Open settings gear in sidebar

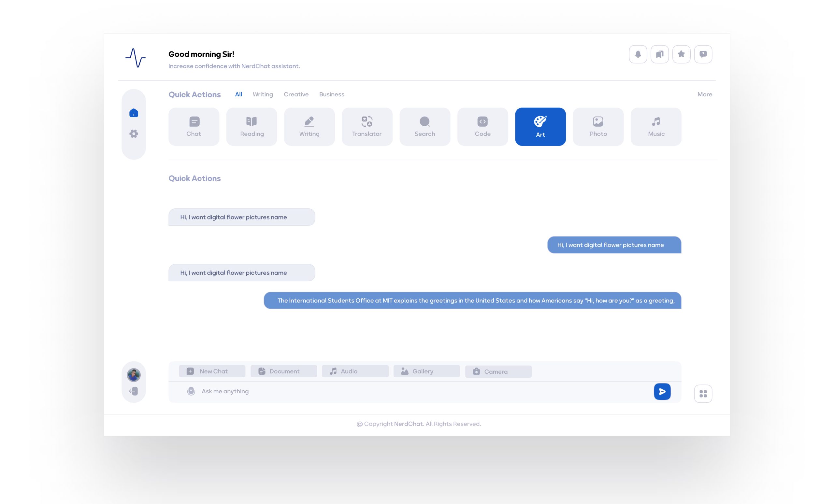pyautogui.click(x=134, y=133)
